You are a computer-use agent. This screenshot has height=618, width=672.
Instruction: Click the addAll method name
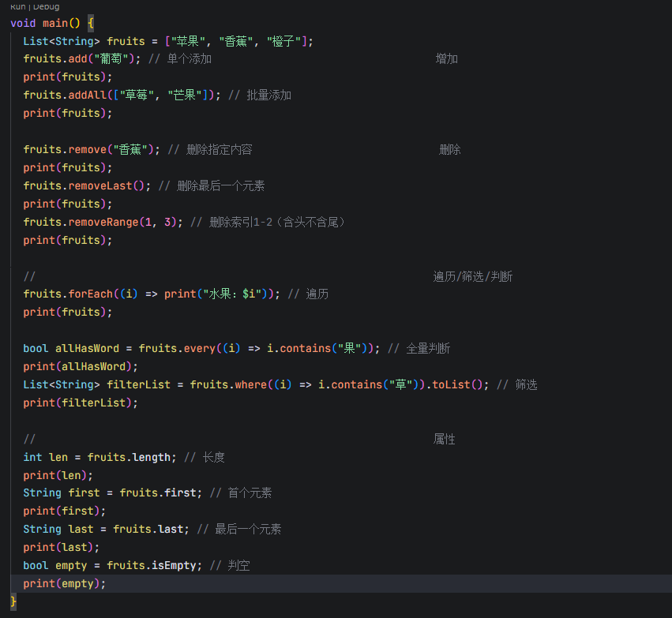tap(87, 95)
